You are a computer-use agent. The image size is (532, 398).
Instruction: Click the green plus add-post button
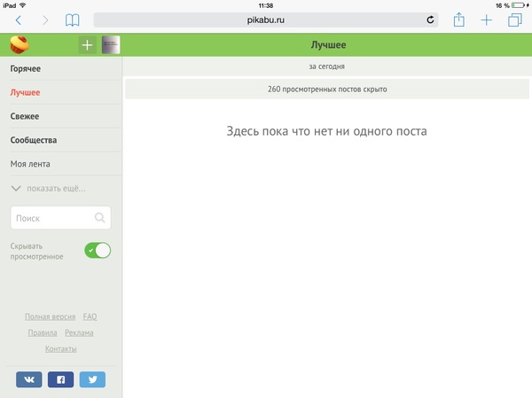click(x=87, y=45)
